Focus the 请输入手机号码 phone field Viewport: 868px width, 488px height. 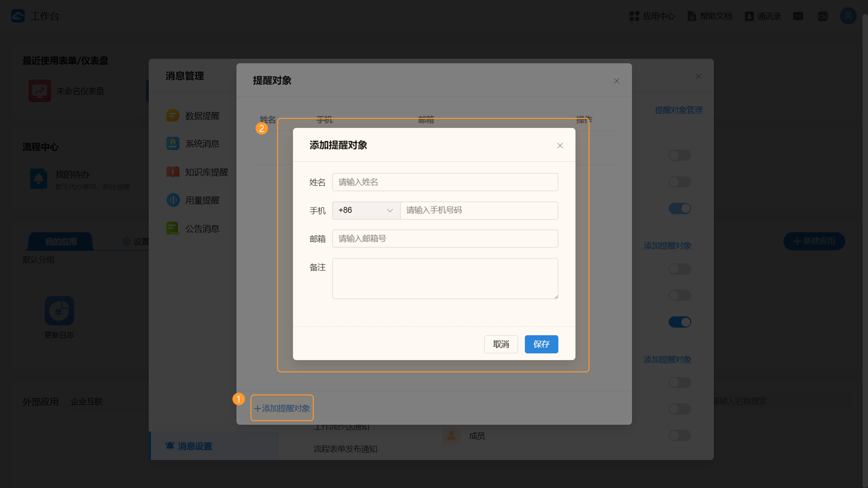479,211
